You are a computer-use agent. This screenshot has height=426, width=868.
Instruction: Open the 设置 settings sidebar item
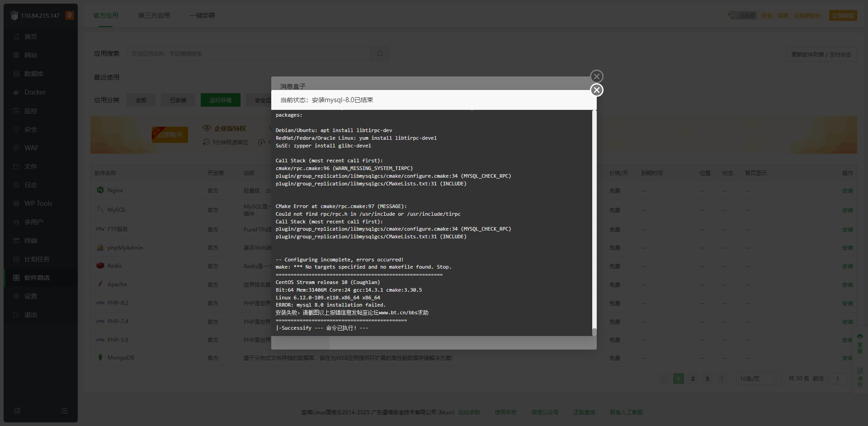coord(41,296)
